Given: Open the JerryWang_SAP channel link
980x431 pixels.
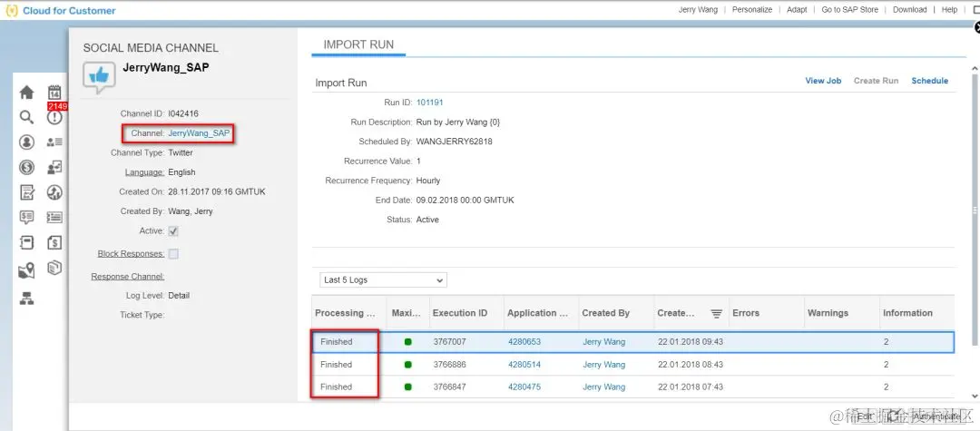Looking at the screenshot, I should click(x=199, y=133).
